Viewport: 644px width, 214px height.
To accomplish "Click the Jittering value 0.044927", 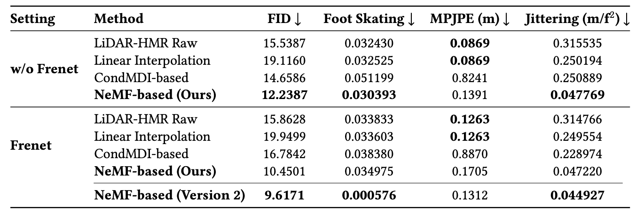I will tap(578, 195).
